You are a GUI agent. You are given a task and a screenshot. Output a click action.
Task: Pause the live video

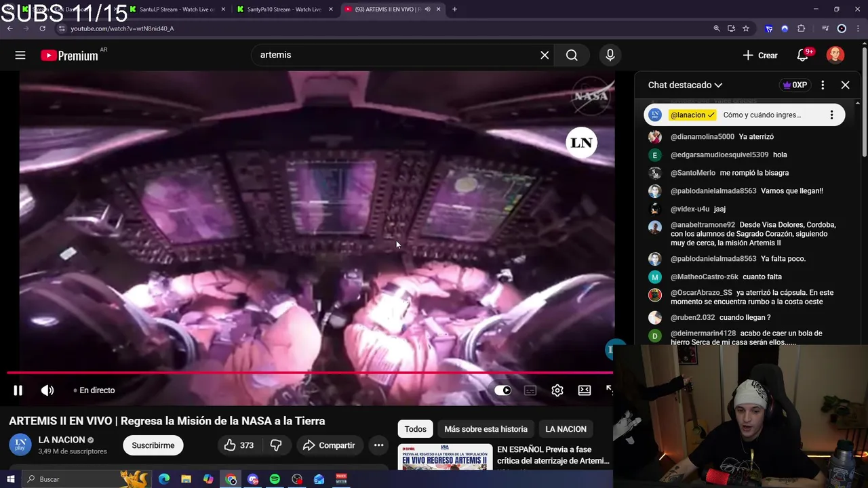18,390
